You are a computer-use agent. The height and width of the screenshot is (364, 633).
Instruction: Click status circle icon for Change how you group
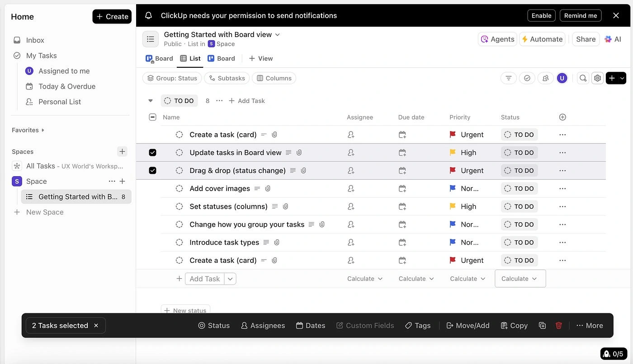pyautogui.click(x=180, y=224)
